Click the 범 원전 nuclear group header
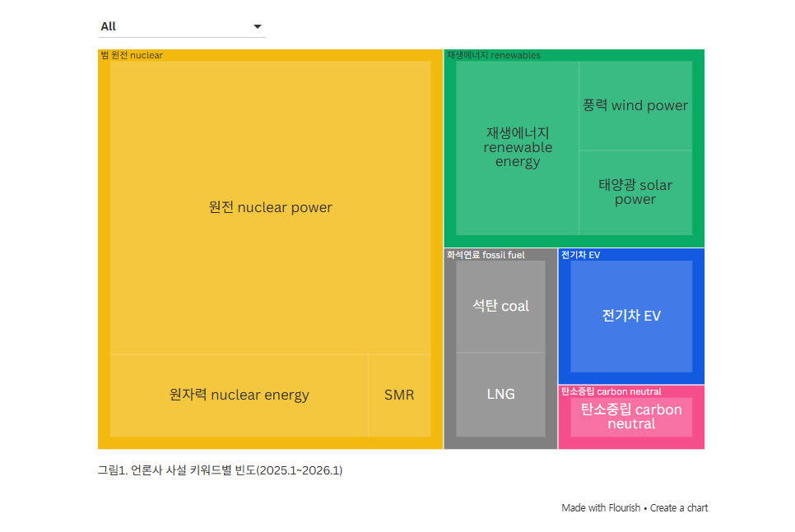Screen dimensions: 795x532 pyautogui.click(x=132, y=55)
